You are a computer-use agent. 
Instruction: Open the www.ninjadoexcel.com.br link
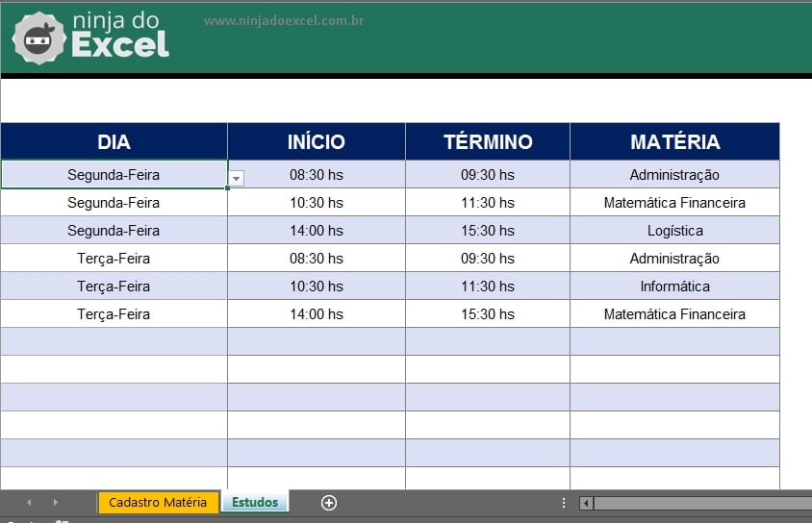[284, 21]
